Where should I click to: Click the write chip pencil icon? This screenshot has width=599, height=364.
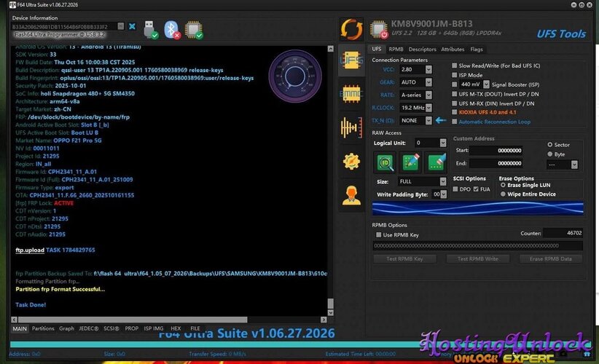click(x=411, y=162)
